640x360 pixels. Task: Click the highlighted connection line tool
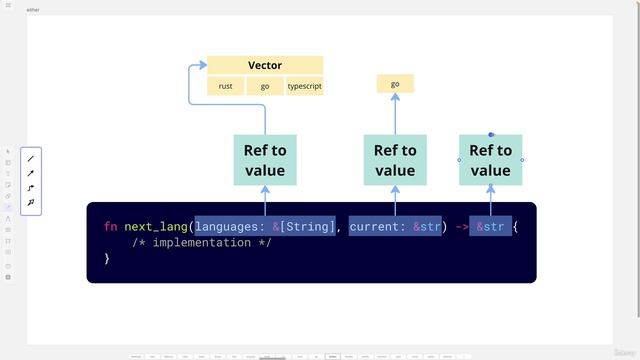pyautogui.click(x=8, y=207)
